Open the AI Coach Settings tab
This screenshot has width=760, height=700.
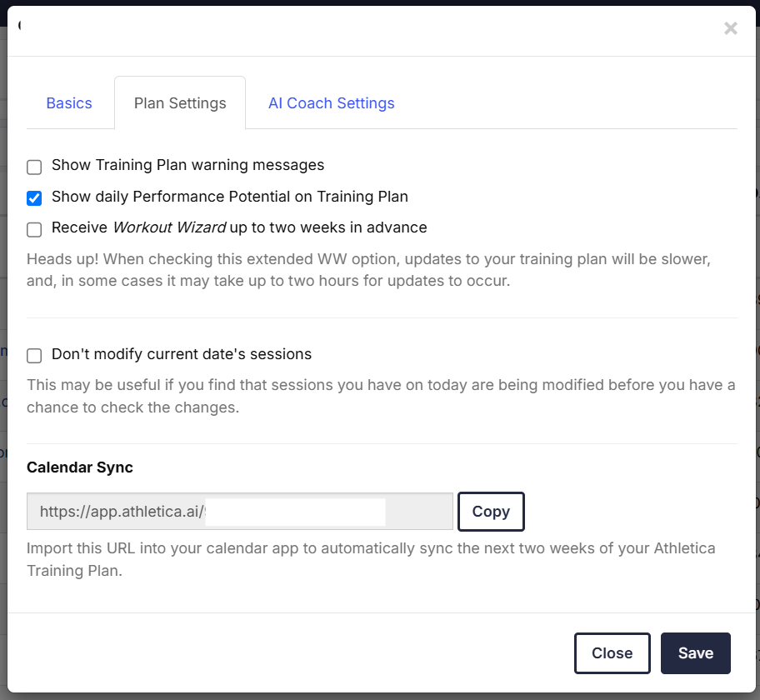331,103
